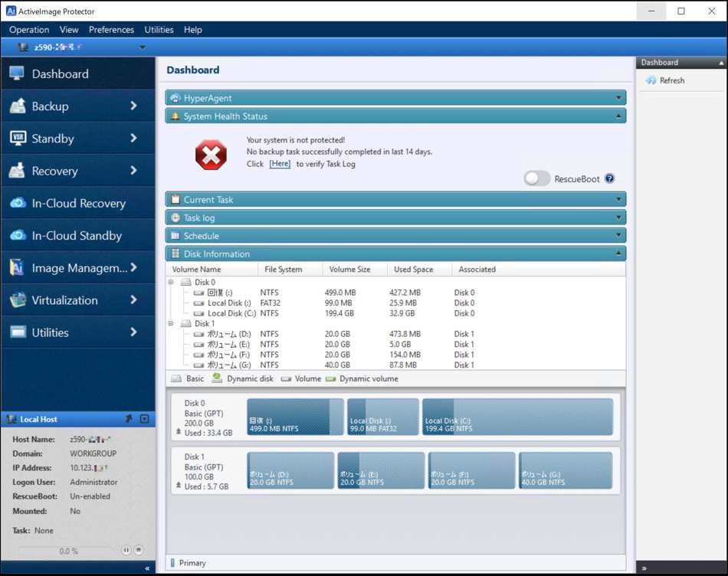Open the Operation menu
This screenshot has height=576, width=728.
(29, 30)
